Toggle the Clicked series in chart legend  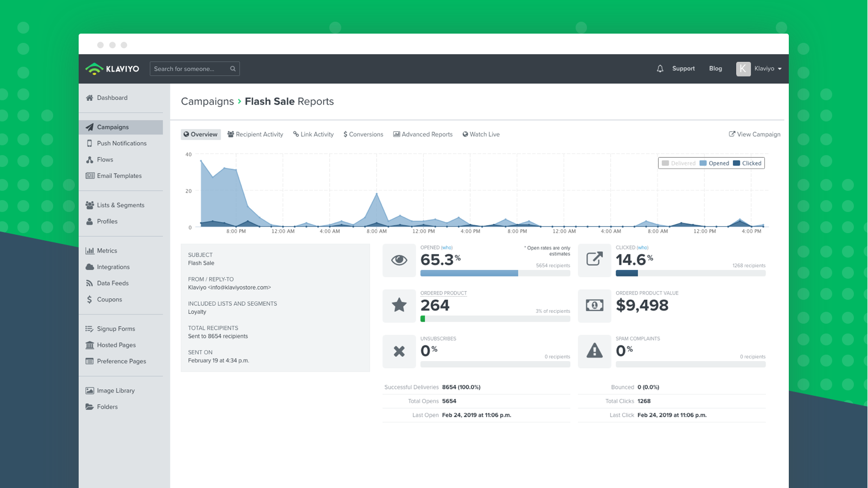pos(748,163)
